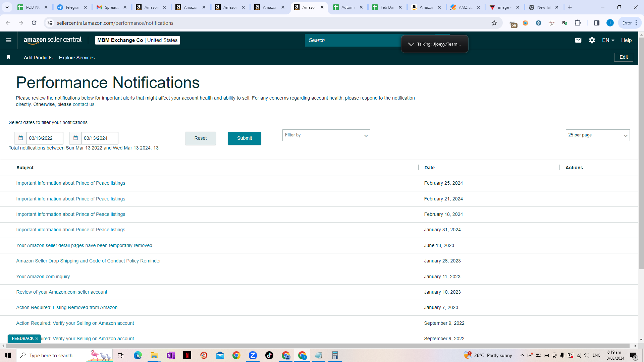The image size is (644, 362).
Task: Open a new browser tab
Action: 570,7
